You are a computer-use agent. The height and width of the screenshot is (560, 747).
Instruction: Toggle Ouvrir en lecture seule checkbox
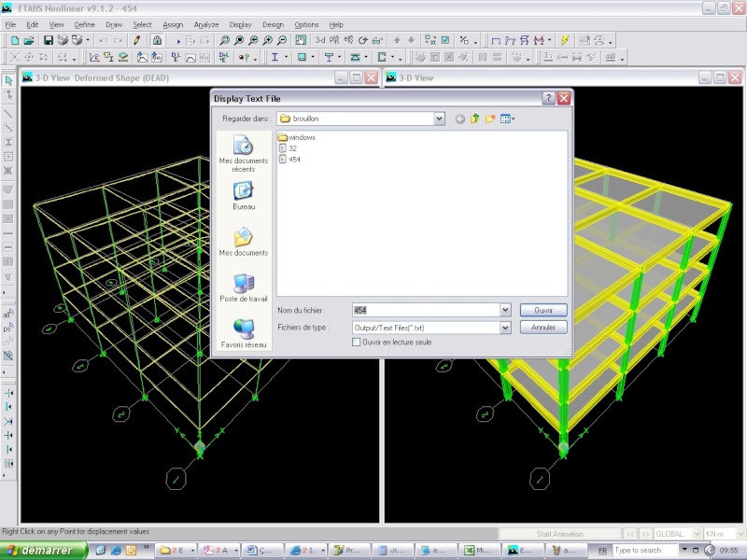point(356,342)
